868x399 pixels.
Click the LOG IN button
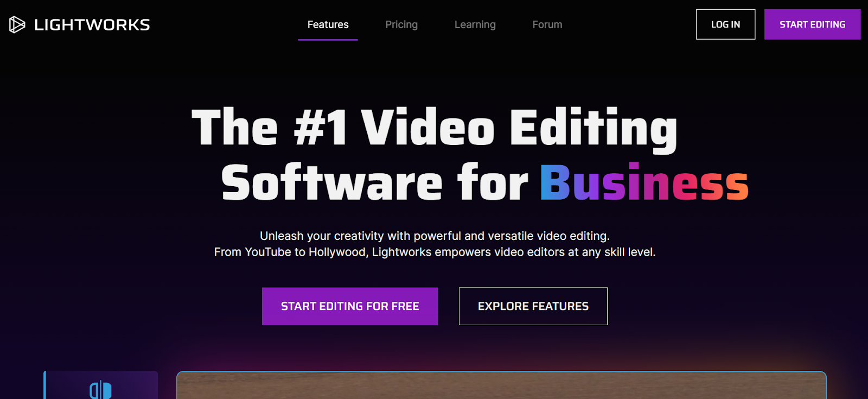point(725,24)
